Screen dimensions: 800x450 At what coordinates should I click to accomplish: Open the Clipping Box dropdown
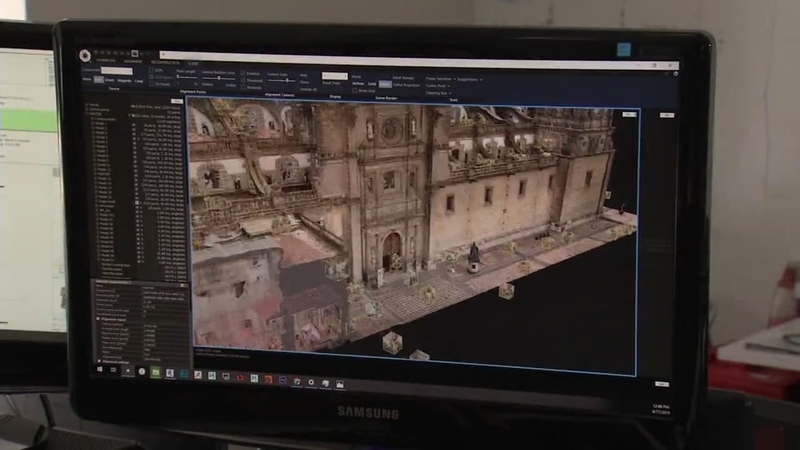tap(438, 93)
